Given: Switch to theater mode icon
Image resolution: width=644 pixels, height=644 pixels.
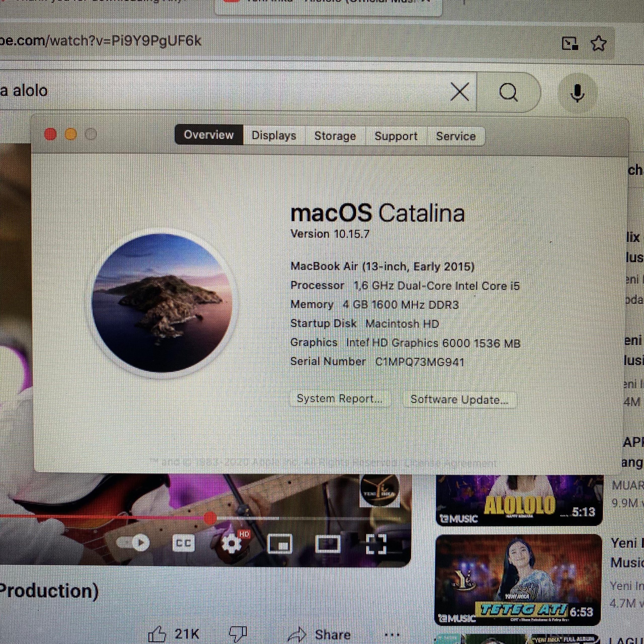Looking at the screenshot, I should pos(328,544).
